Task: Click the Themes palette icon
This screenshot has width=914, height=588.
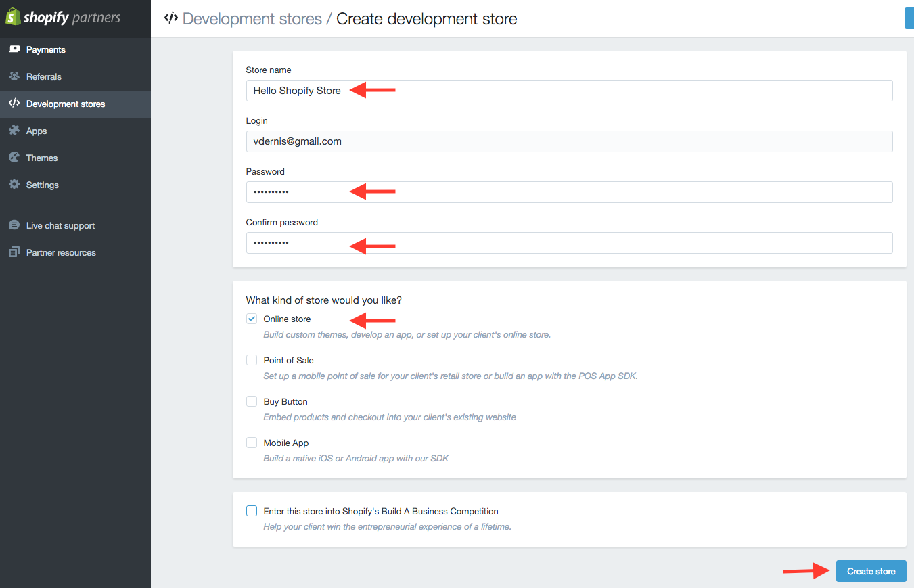Action: 14,158
